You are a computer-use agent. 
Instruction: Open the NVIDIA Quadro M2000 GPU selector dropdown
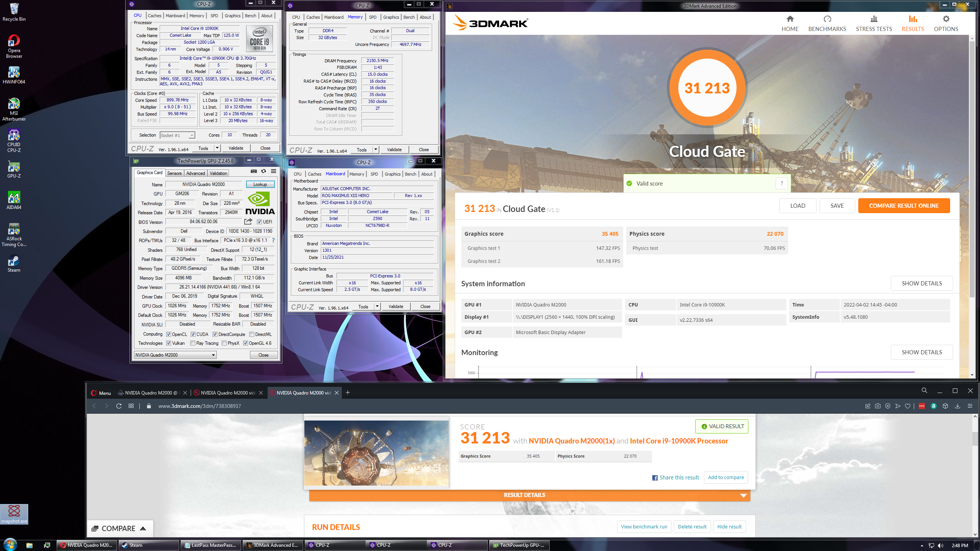175,355
